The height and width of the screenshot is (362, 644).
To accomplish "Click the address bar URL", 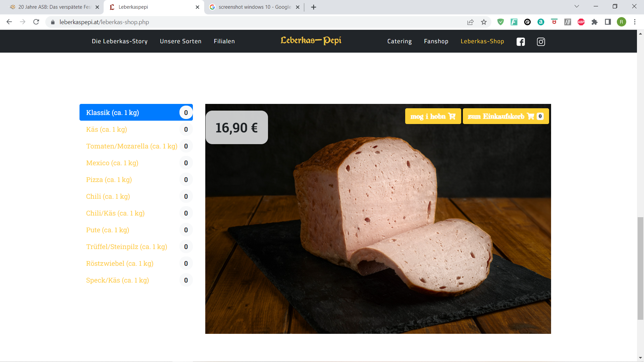I will [104, 22].
